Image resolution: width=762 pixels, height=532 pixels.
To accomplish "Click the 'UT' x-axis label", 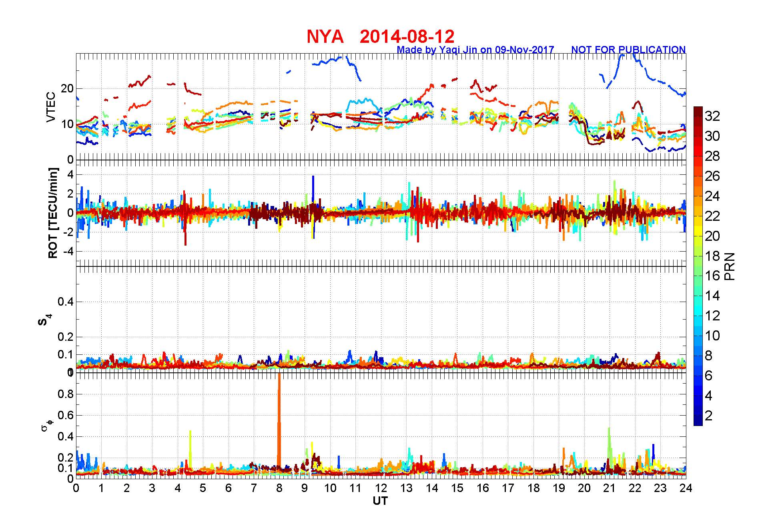I will (380, 501).
